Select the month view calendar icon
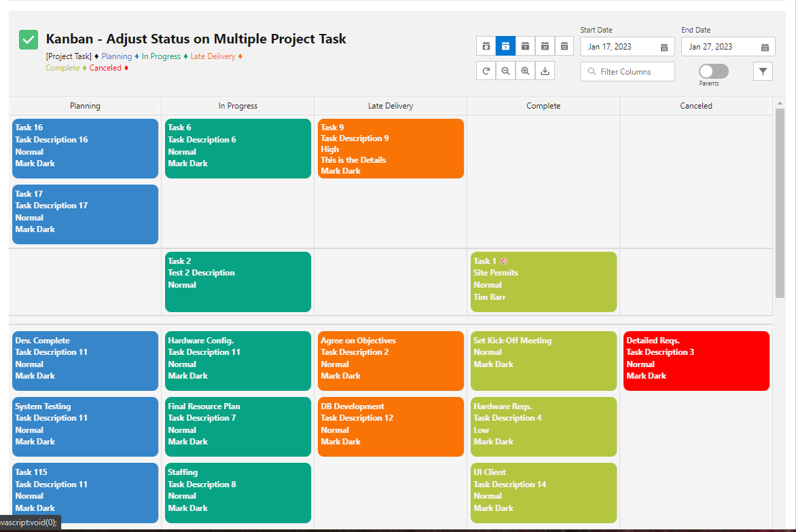The height and width of the screenshot is (532, 796). click(545, 45)
